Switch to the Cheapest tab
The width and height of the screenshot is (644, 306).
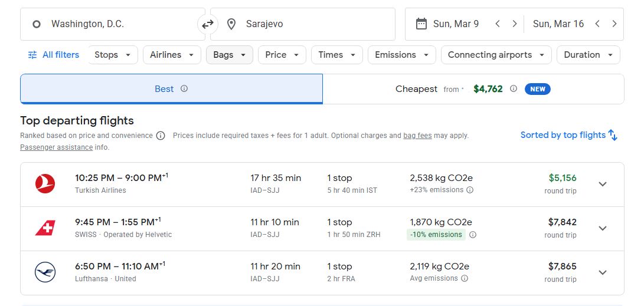(473, 89)
